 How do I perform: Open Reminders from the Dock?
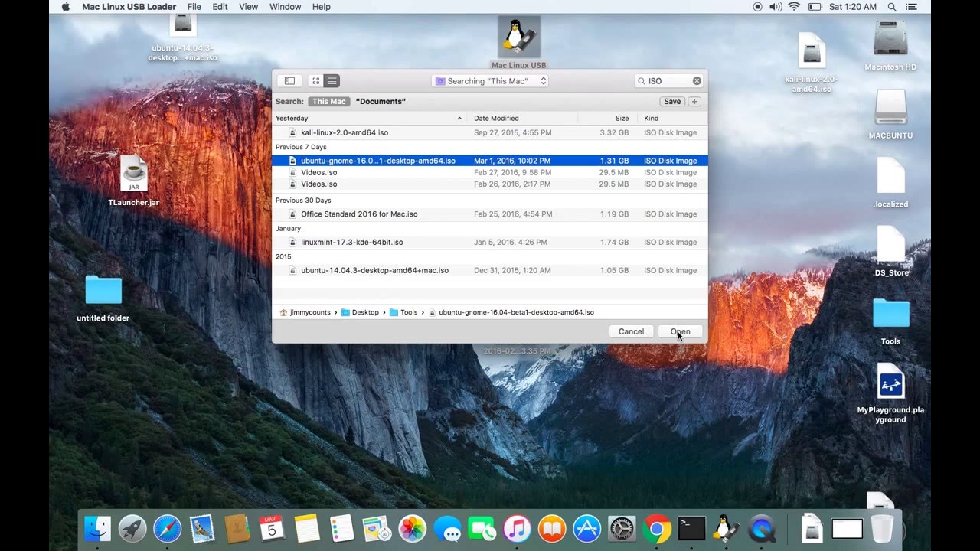point(342,529)
